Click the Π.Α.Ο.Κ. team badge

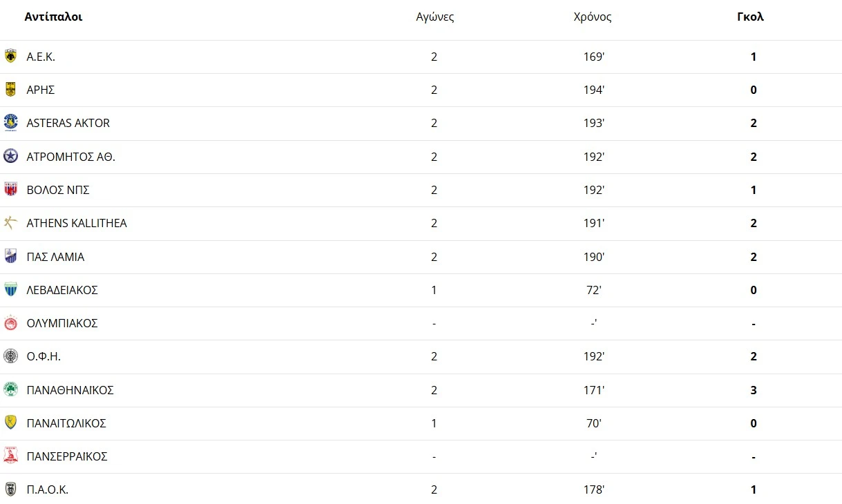(10, 490)
